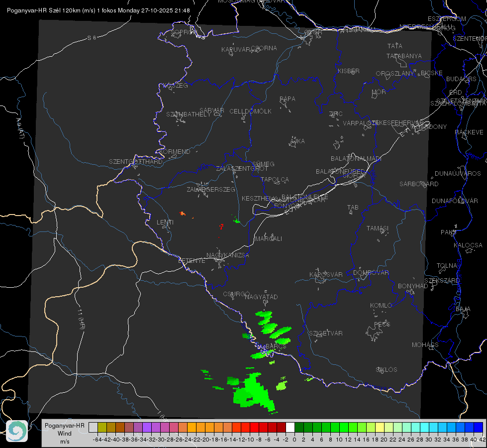The image size is (487, 448).
Task: Select the CSORNA label
Action: coord(264,48)
